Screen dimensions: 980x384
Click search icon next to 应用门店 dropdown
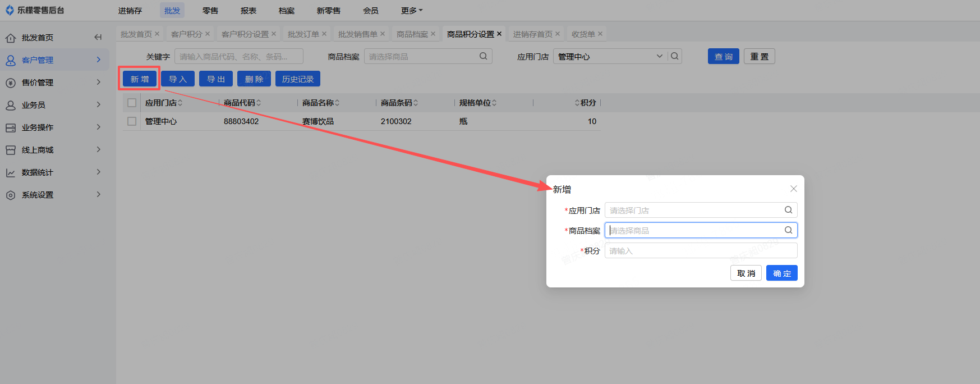675,56
